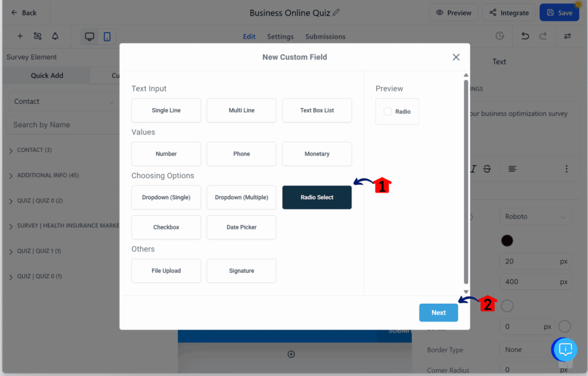Open the three-dot more options menu
The width and height of the screenshot is (588, 376).
(567, 169)
